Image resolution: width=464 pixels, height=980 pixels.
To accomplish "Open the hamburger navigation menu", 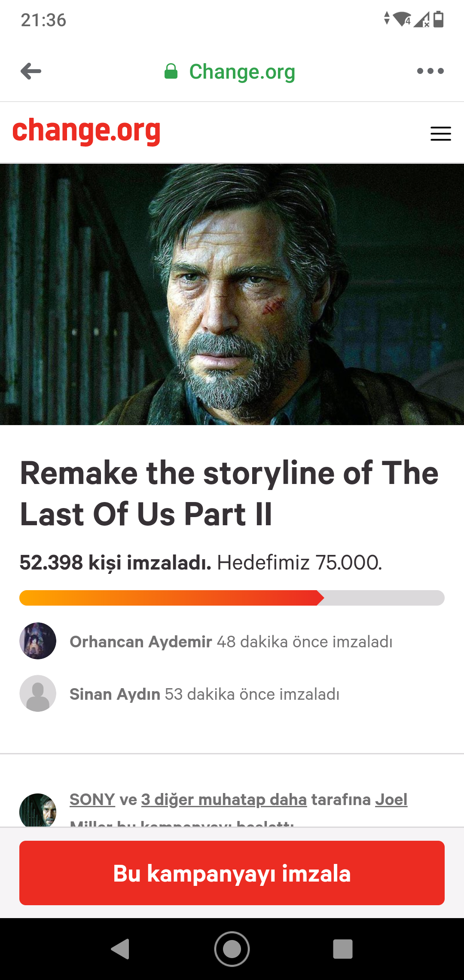I will 441,134.
